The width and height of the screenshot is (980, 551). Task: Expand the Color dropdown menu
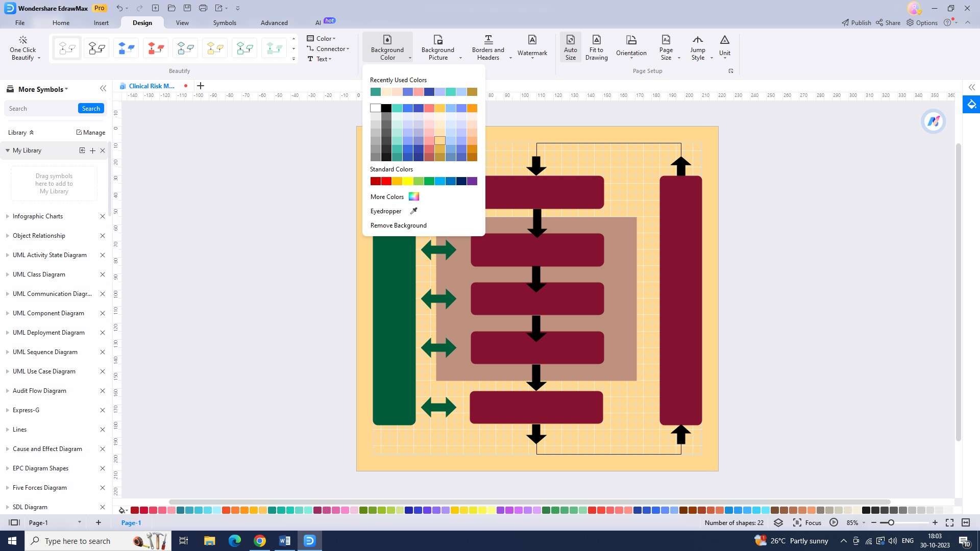[x=335, y=38]
